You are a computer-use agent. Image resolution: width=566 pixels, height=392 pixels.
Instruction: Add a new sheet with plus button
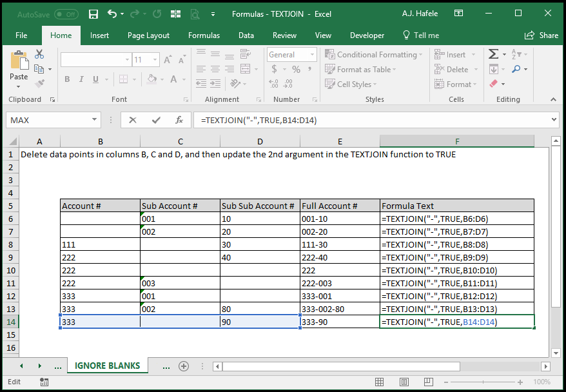pos(184,366)
